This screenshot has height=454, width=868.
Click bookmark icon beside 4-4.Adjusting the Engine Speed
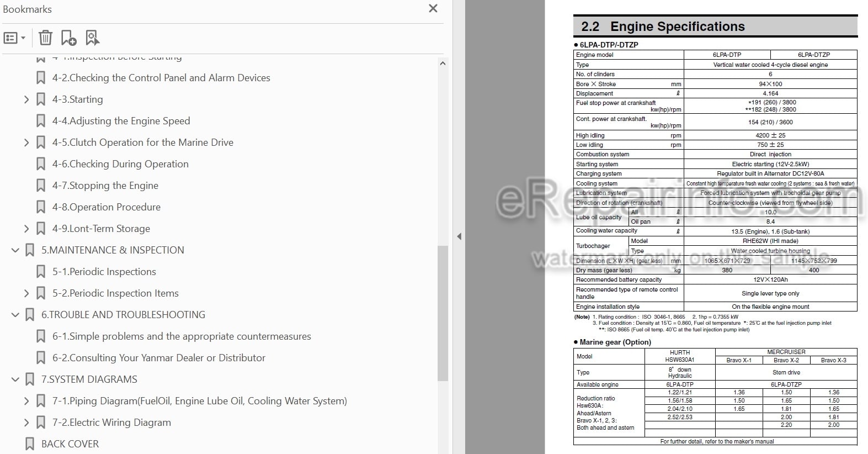(x=41, y=121)
